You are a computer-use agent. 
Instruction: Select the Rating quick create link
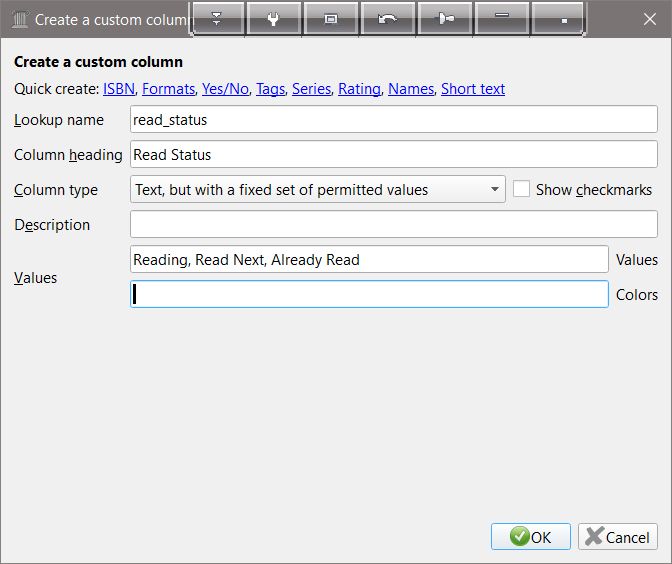[359, 89]
